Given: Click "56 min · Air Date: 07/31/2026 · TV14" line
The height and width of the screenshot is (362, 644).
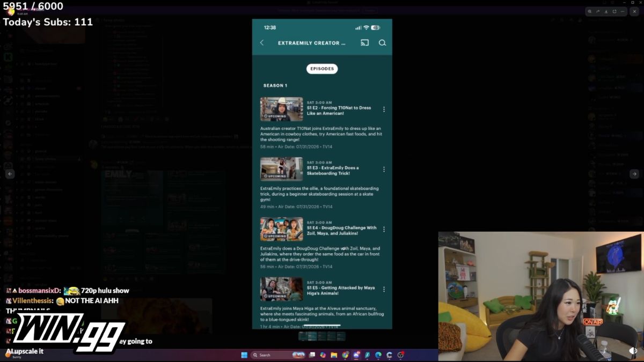Looking at the screenshot, I should pos(296,267).
